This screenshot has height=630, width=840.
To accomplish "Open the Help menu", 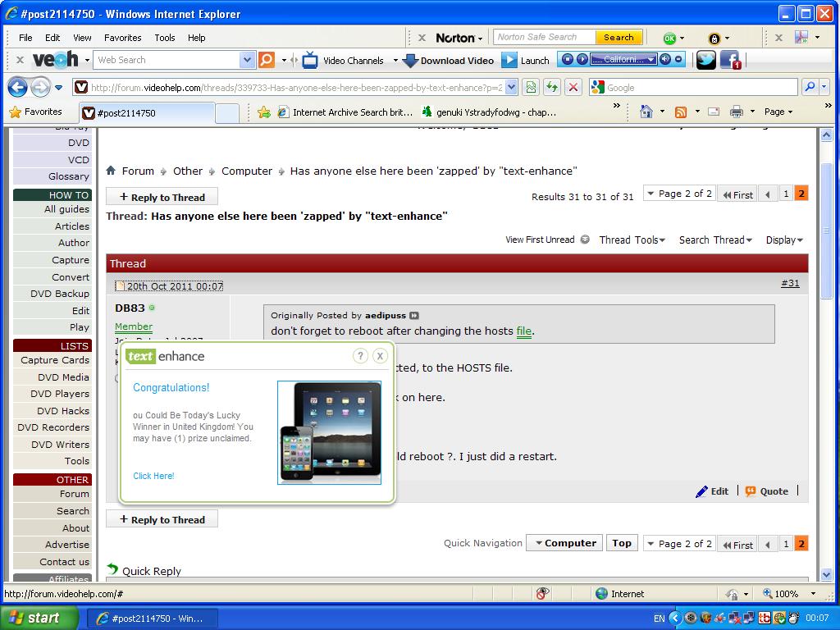I will click(x=196, y=38).
